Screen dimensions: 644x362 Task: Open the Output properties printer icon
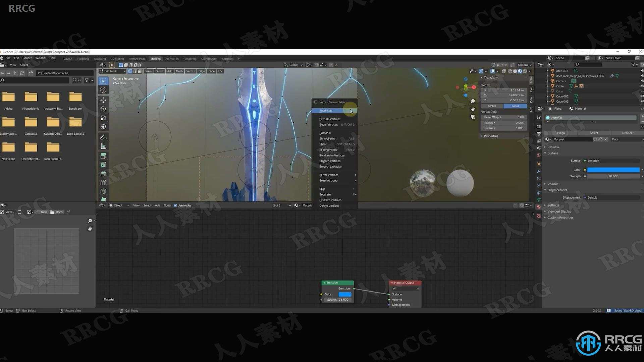(539, 134)
